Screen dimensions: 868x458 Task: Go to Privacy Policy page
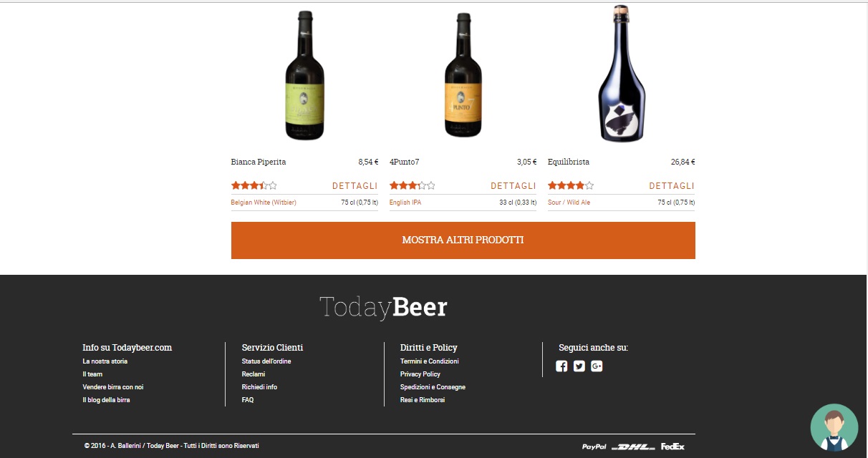pos(420,374)
